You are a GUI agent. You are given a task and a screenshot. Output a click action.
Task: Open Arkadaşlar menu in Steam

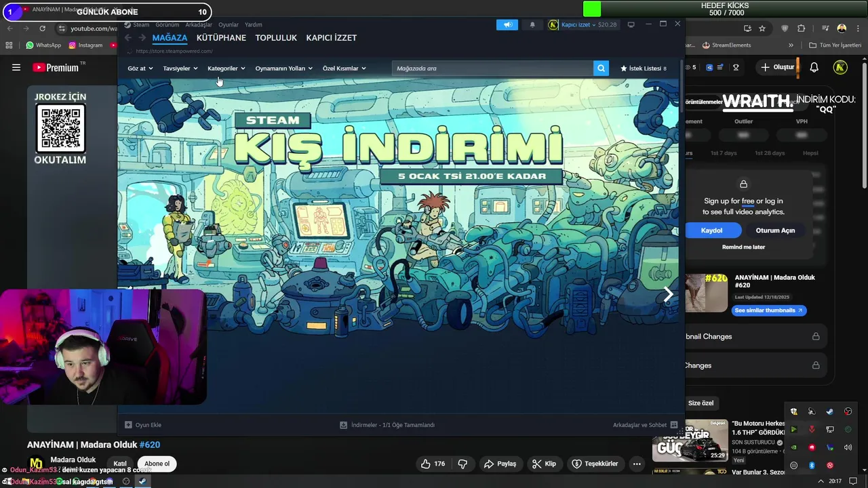pos(199,24)
